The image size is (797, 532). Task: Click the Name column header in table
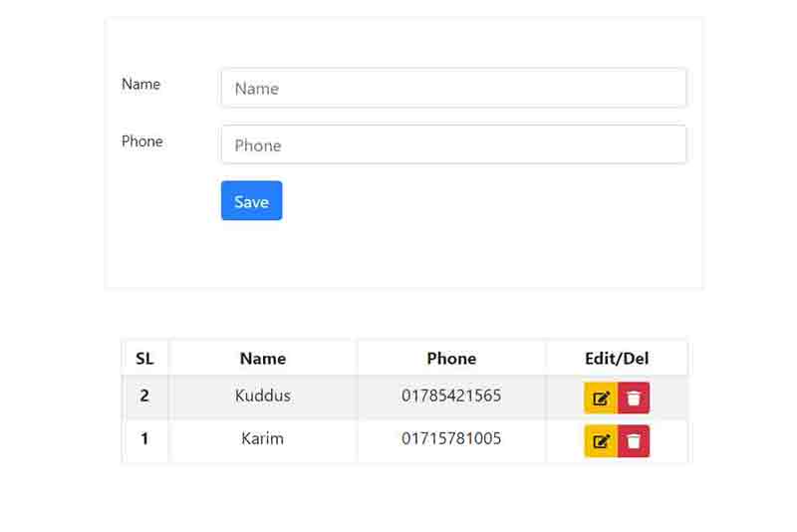click(x=263, y=359)
